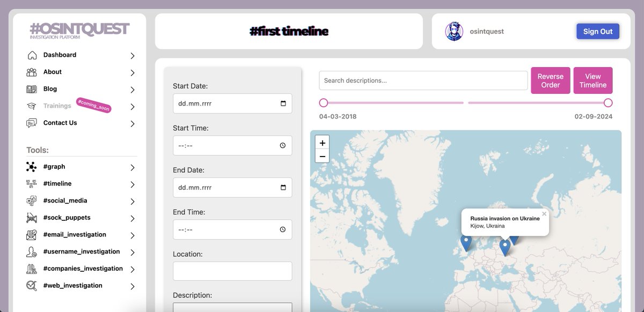This screenshot has width=644, height=312.
Task: Click the #username_investigation person icon
Action: click(x=32, y=251)
